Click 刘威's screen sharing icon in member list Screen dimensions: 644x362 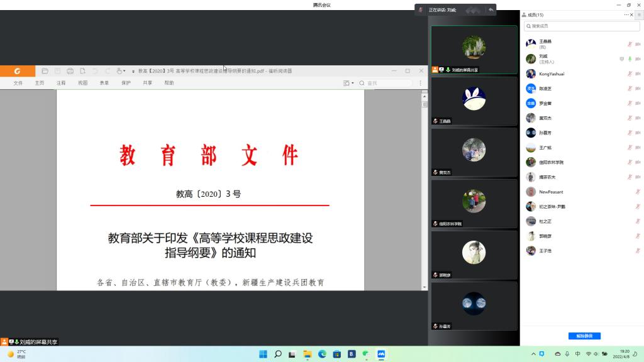[622, 59]
